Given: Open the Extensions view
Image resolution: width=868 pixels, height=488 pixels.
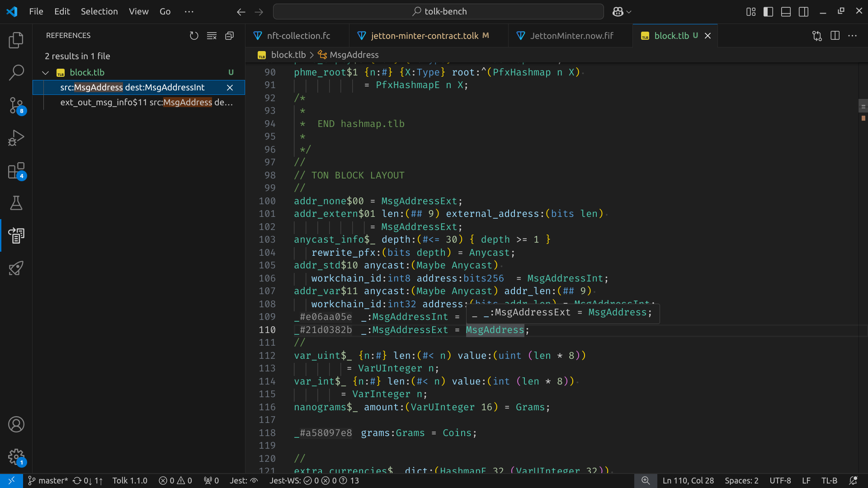Looking at the screenshot, I should (x=16, y=171).
